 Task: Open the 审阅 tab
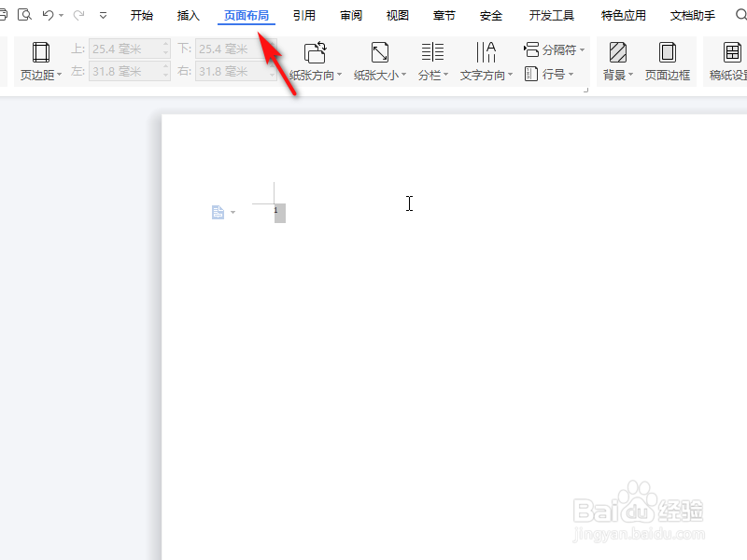(351, 16)
